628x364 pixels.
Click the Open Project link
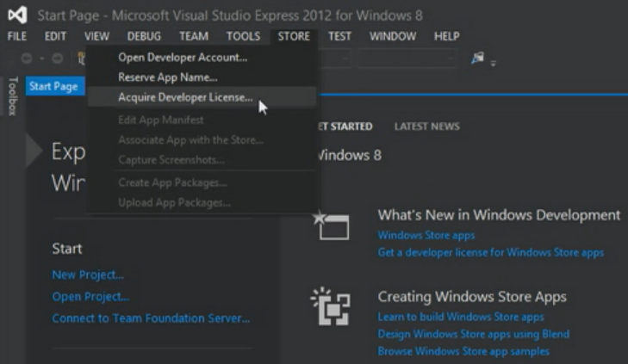pyautogui.click(x=90, y=296)
